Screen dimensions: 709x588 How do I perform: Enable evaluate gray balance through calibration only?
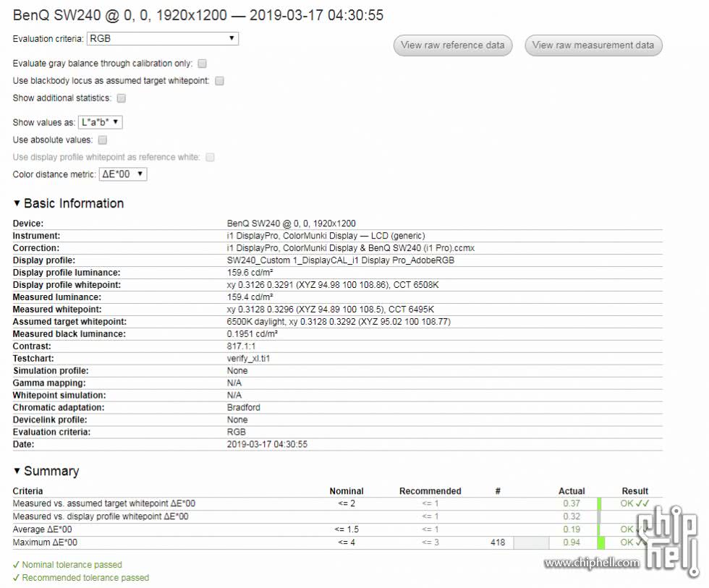tap(202, 64)
